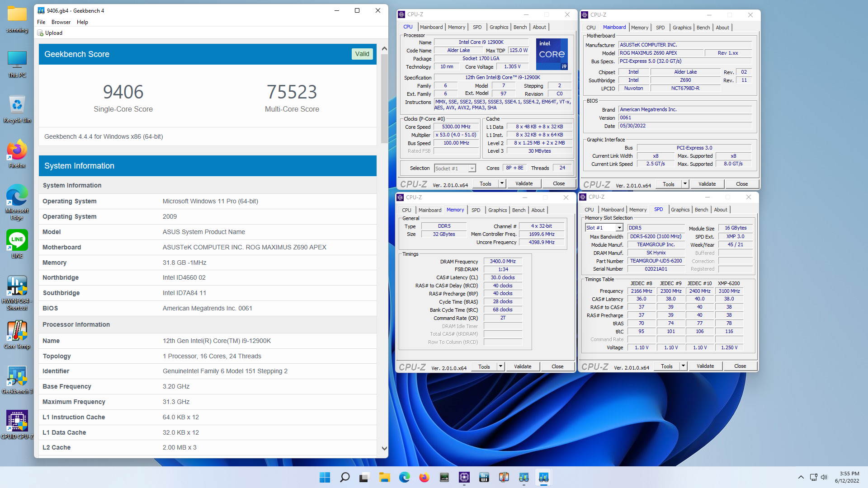Switch to Mainboard tab in CPU-Z CPU window

pos(431,27)
